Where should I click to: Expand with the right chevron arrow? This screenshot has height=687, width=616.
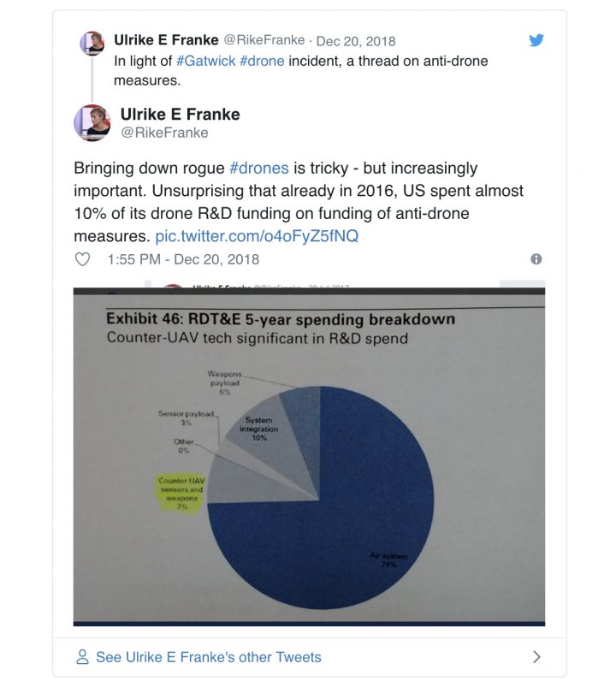(536, 657)
